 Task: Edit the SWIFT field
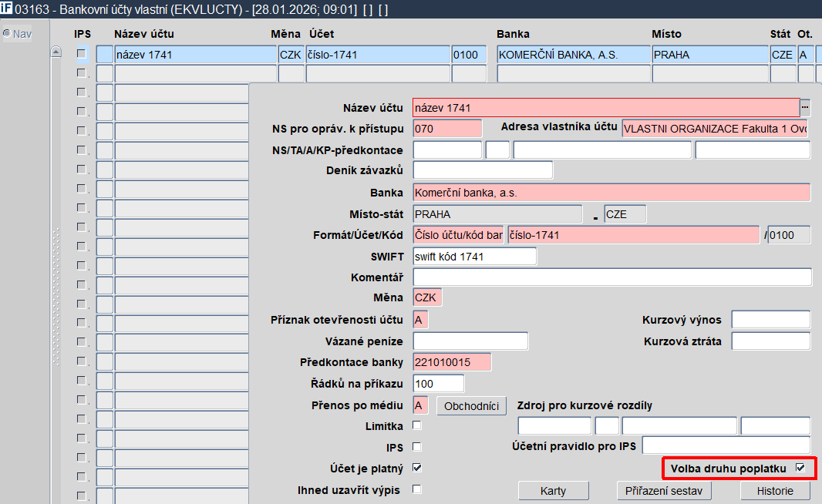474,257
